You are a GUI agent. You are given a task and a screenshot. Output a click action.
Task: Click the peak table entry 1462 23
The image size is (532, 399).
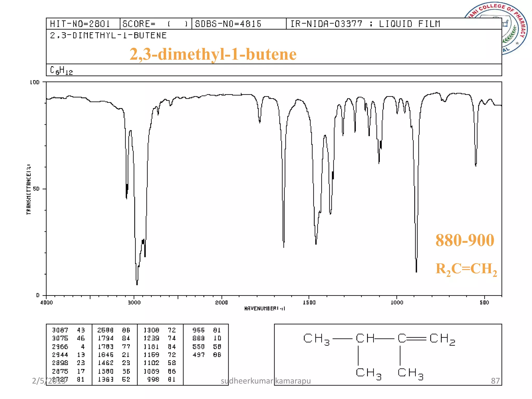114,363
